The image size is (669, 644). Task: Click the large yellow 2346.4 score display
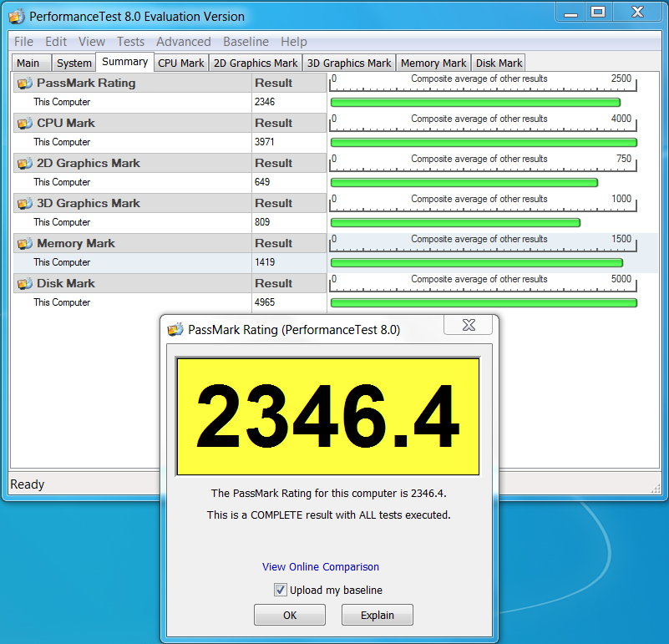(x=327, y=416)
